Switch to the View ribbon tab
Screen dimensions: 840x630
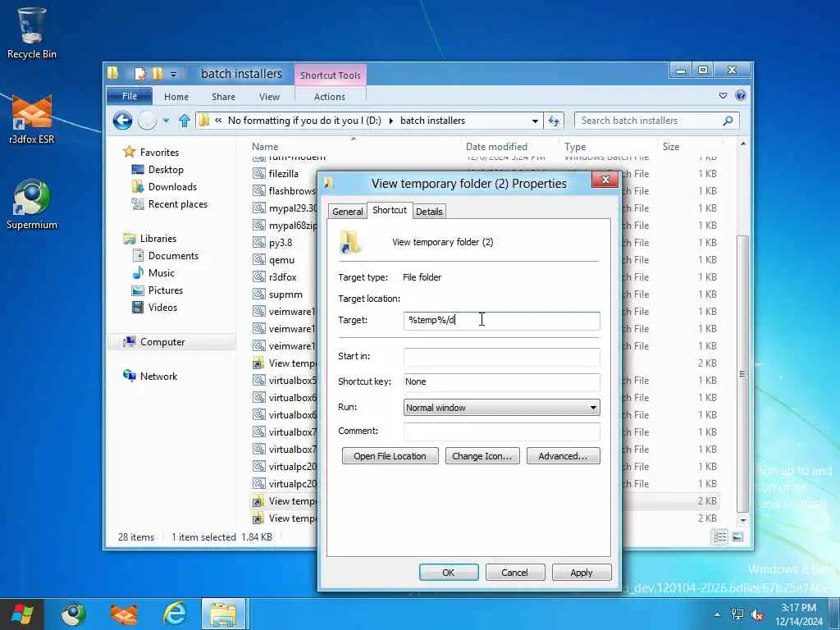269,97
